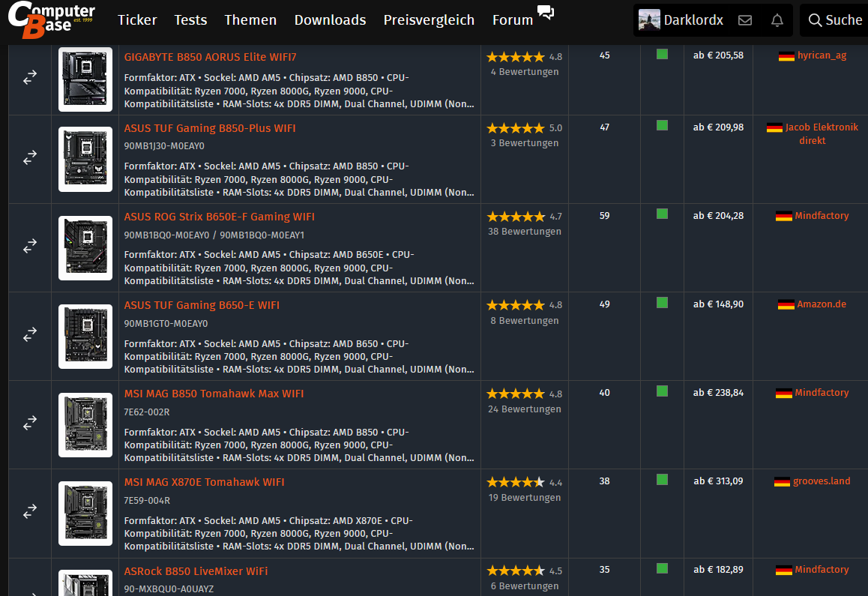Click German flag next to Jacob Elektronik
The height and width of the screenshot is (596, 868).
(x=774, y=128)
